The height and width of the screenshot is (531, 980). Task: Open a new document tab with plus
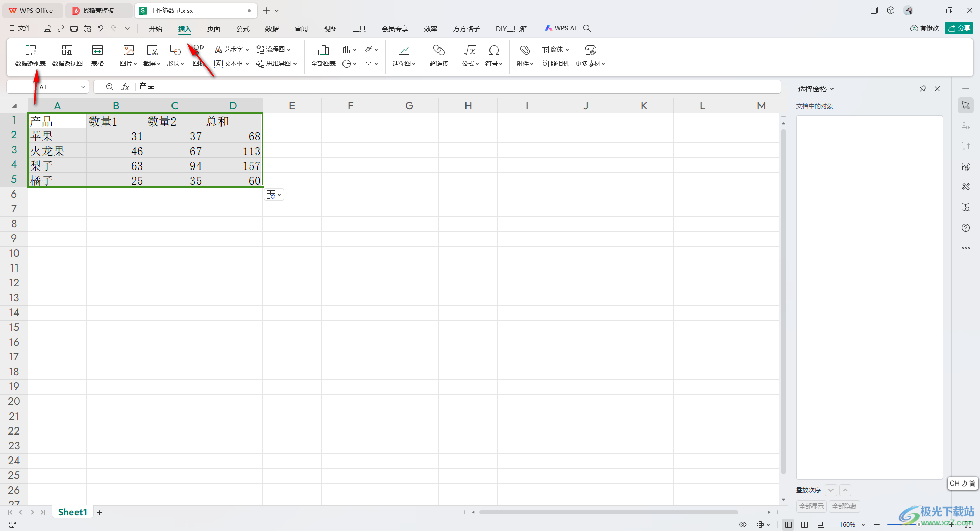pos(266,10)
